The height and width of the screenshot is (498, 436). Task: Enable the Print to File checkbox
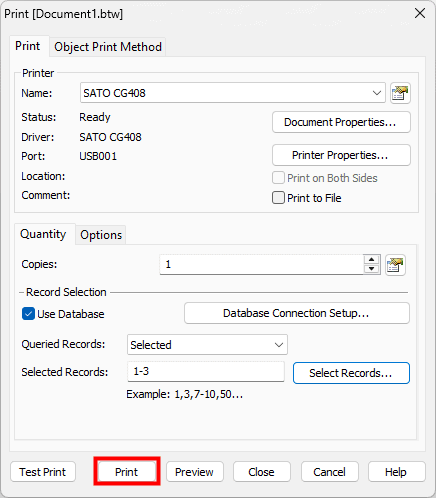click(x=278, y=198)
